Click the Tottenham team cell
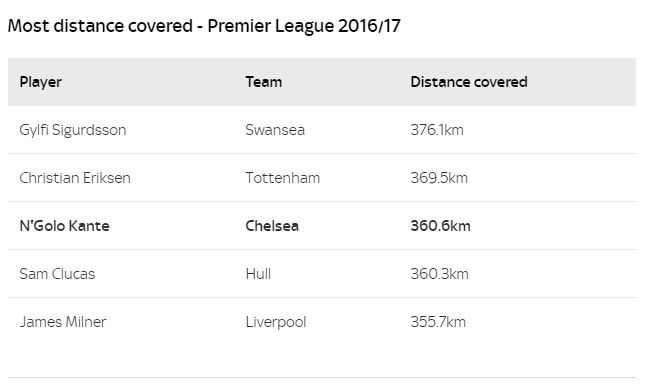Screen dimensions: 655x388 click(282, 178)
